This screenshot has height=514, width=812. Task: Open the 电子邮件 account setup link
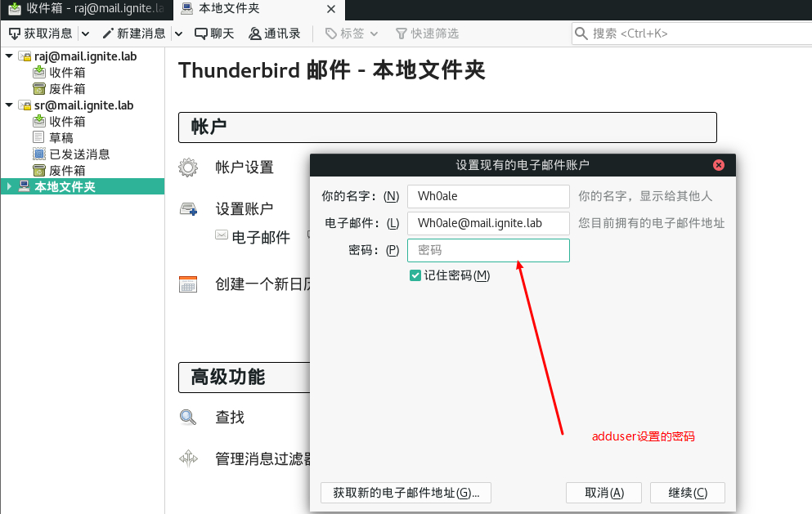[x=261, y=238]
